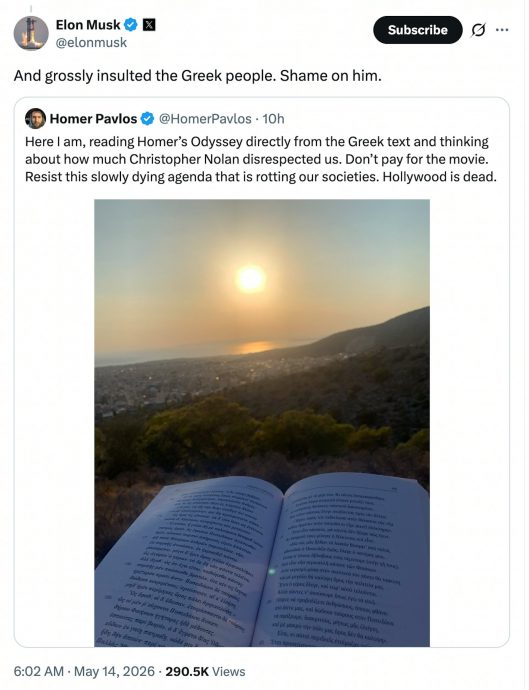Open the sunset and book photo
The width and height of the screenshot is (529, 690).
(x=262, y=423)
